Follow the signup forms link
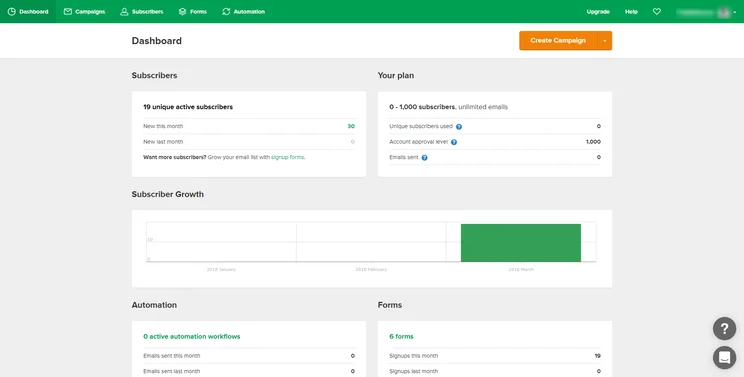Image resolution: width=744 pixels, height=377 pixels. 288,157
